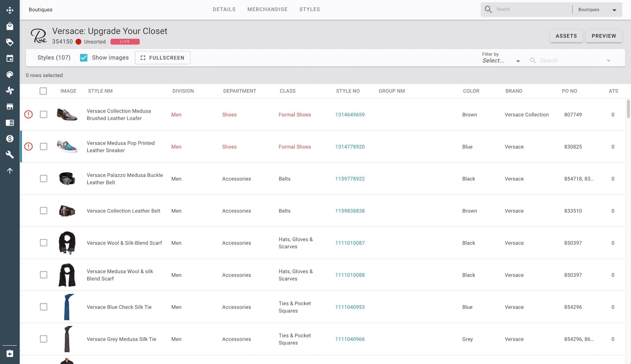The image size is (631, 364).
Task: Open style number 1159778922 link
Action: click(350, 179)
